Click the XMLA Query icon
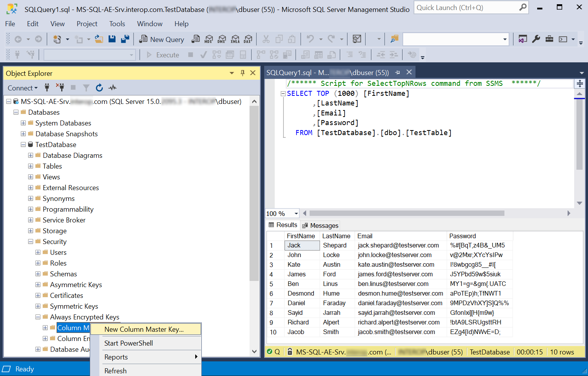The height and width of the screenshot is (376, 588). [235, 39]
